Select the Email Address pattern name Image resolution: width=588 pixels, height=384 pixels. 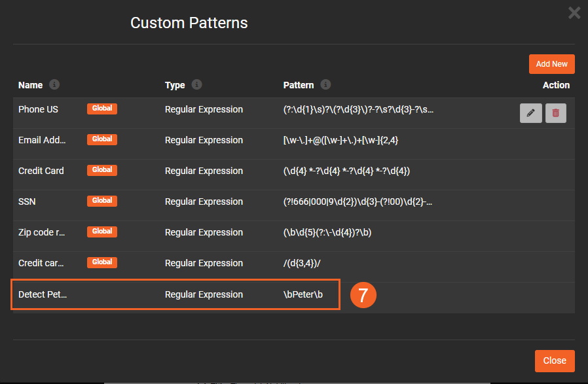coord(42,140)
